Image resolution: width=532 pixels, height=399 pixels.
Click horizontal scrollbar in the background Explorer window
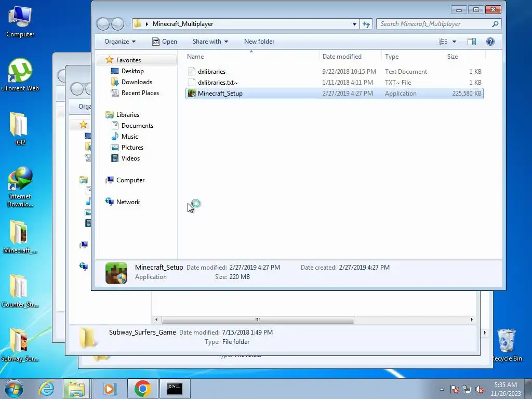(x=258, y=320)
